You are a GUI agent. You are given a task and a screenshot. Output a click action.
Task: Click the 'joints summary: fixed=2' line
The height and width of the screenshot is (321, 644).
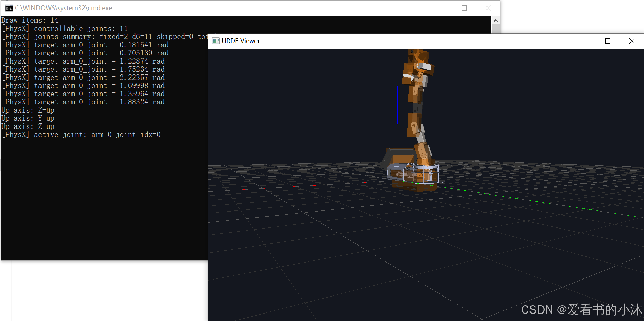[x=105, y=37]
